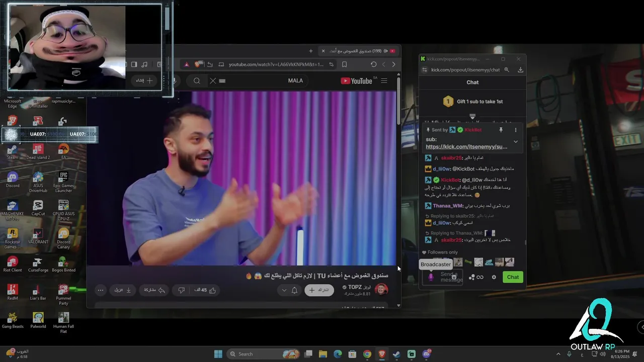Open Google Chrome from taskbar
The height and width of the screenshot is (362, 644).
point(367,354)
